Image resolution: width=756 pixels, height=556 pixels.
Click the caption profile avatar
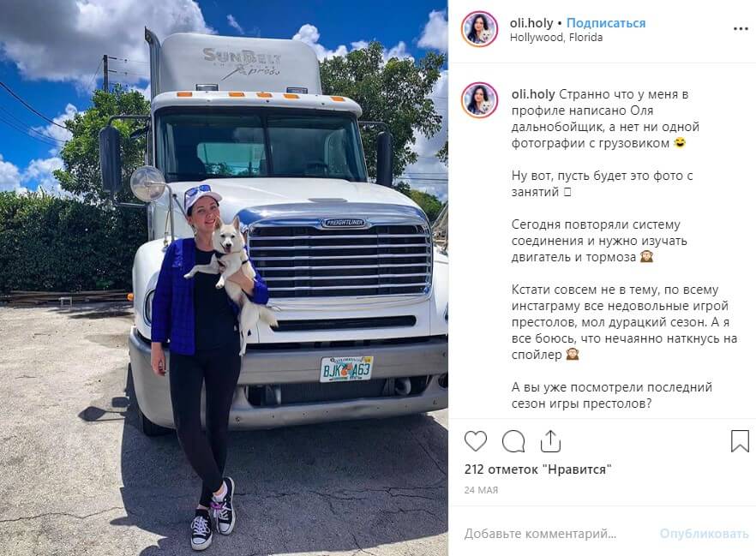(479, 100)
